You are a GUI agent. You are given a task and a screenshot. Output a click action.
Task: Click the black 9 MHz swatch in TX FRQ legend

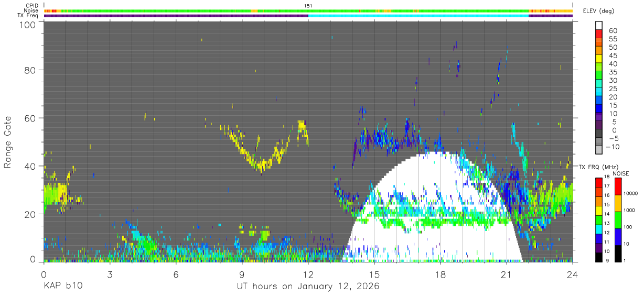click(599, 257)
